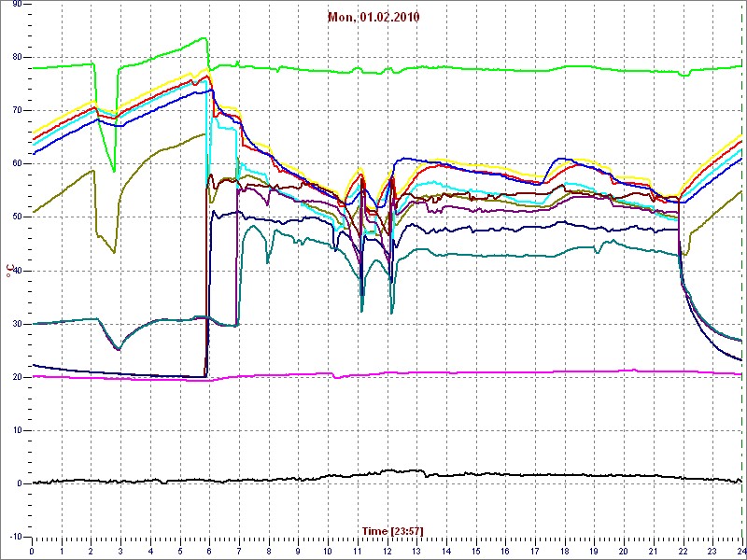Select the 60 label on temperature axis
The width and height of the screenshot is (747, 560).
pyautogui.click(x=17, y=164)
